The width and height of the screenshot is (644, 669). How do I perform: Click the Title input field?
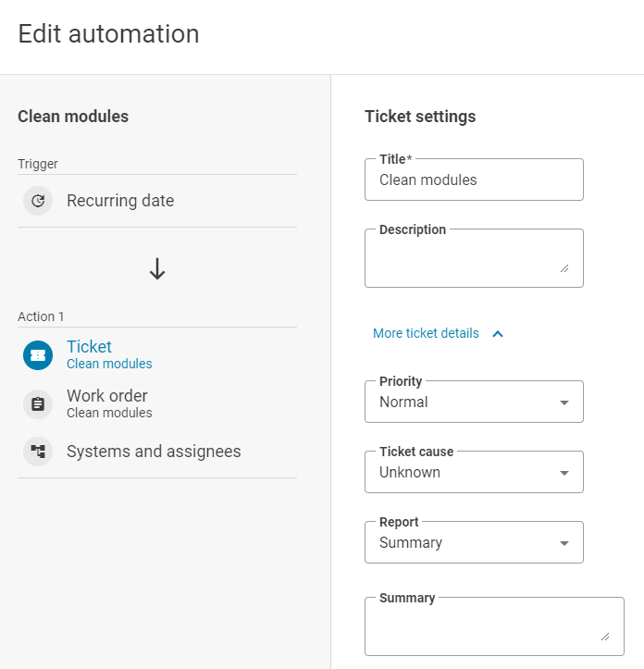[x=474, y=180]
